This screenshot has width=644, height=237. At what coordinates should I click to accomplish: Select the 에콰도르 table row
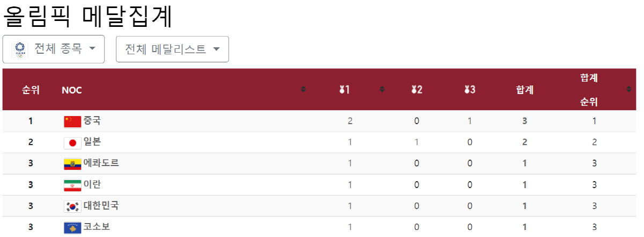320,163
